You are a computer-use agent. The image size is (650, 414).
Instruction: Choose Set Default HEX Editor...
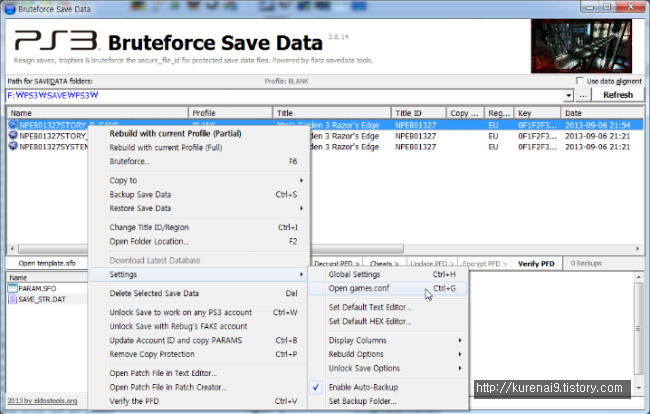[x=370, y=321]
